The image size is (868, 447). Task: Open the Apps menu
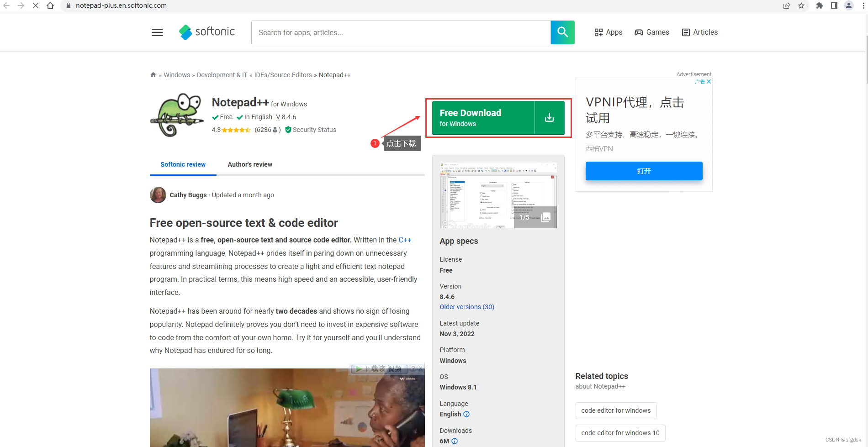coord(608,32)
